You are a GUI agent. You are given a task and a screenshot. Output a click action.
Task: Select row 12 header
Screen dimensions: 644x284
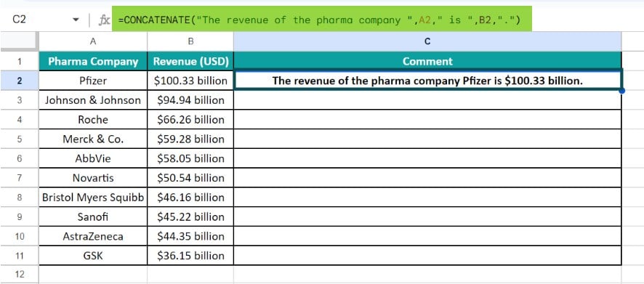[20, 274]
